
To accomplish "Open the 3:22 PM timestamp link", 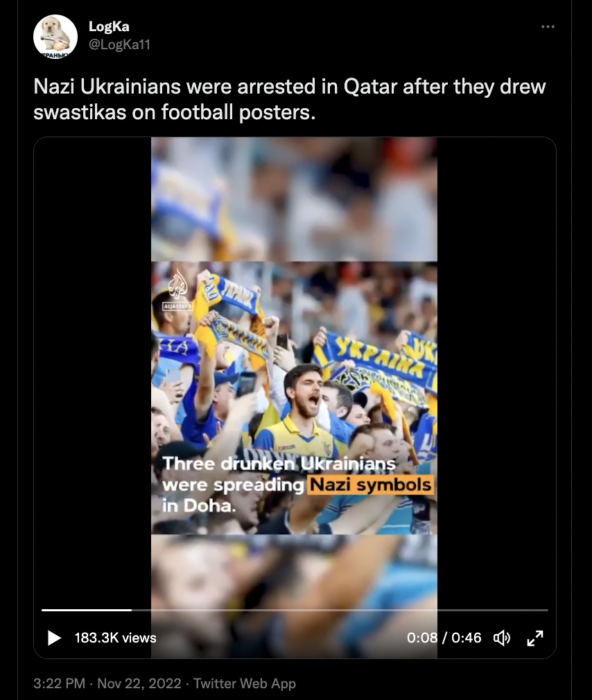I will tap(59, 683).
